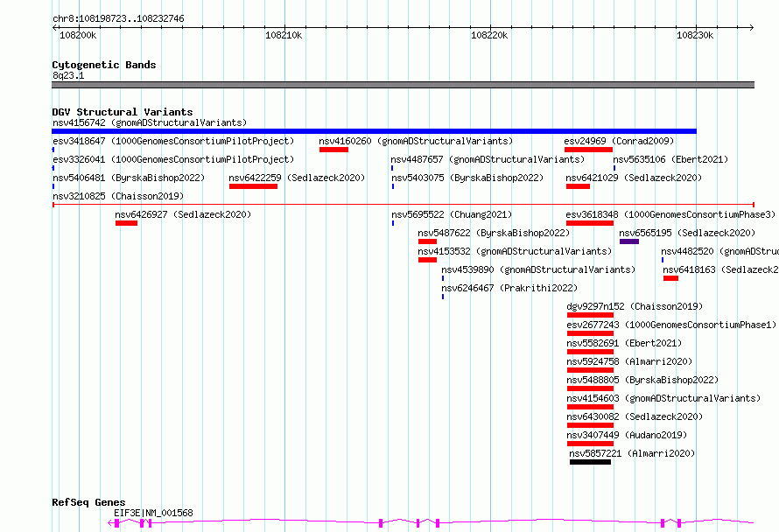Open nsv3407449 (Audano2019) label
This screenshot has width=779, height=532.
pyautogui.click(x=627, y=435)
